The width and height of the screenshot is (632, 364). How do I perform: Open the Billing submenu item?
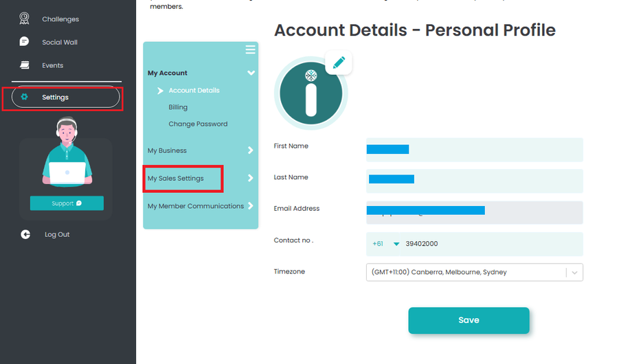point(178,107)
